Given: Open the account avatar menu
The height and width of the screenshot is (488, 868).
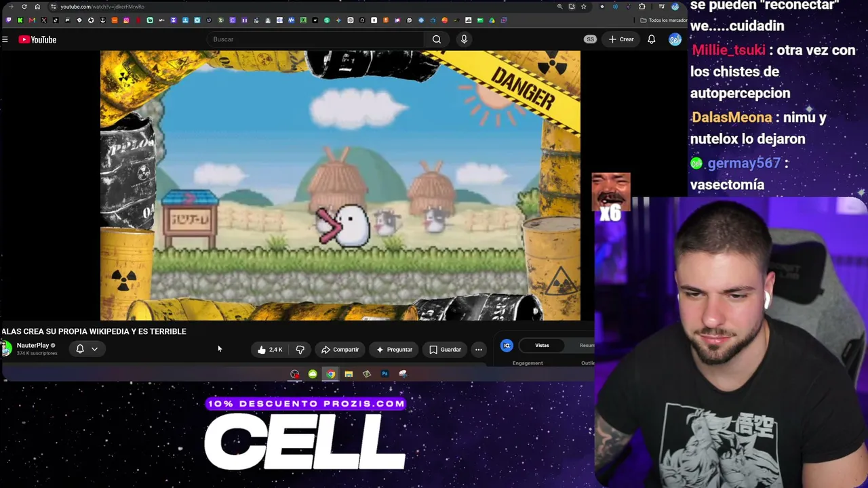Looking at the screenshot, I should [675, 39].
